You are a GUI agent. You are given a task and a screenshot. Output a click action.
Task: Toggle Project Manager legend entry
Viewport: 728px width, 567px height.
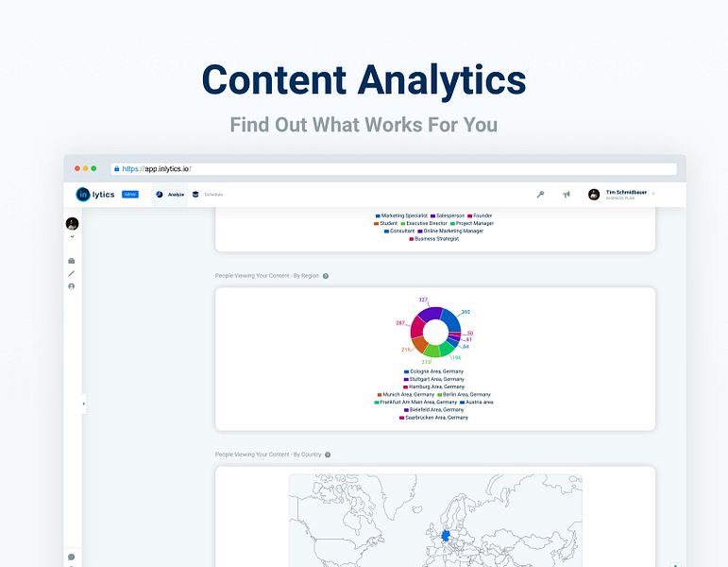[472, 224]
